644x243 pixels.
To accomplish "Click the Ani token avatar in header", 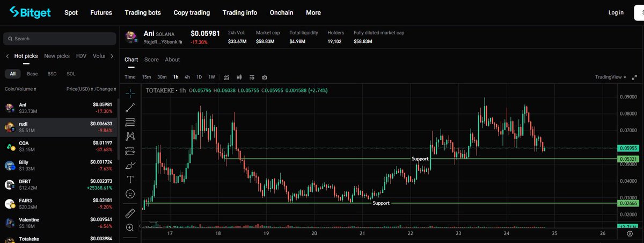I will [x=131, y=37].
